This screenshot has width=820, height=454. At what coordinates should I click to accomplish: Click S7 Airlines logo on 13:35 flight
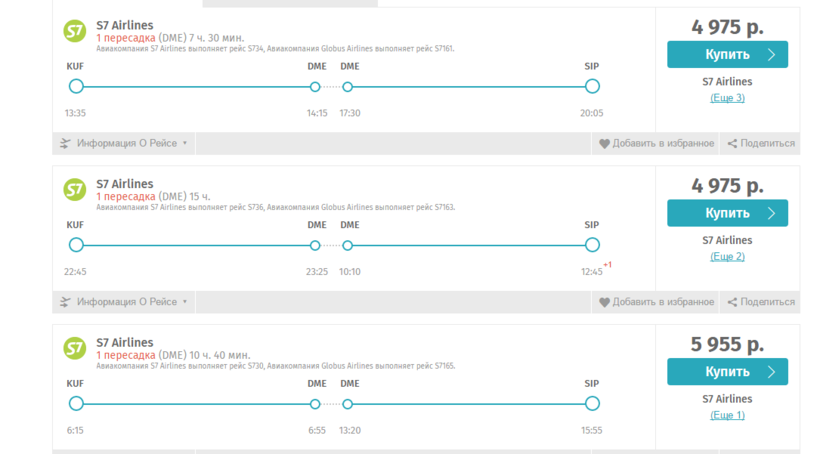(75, 31)
